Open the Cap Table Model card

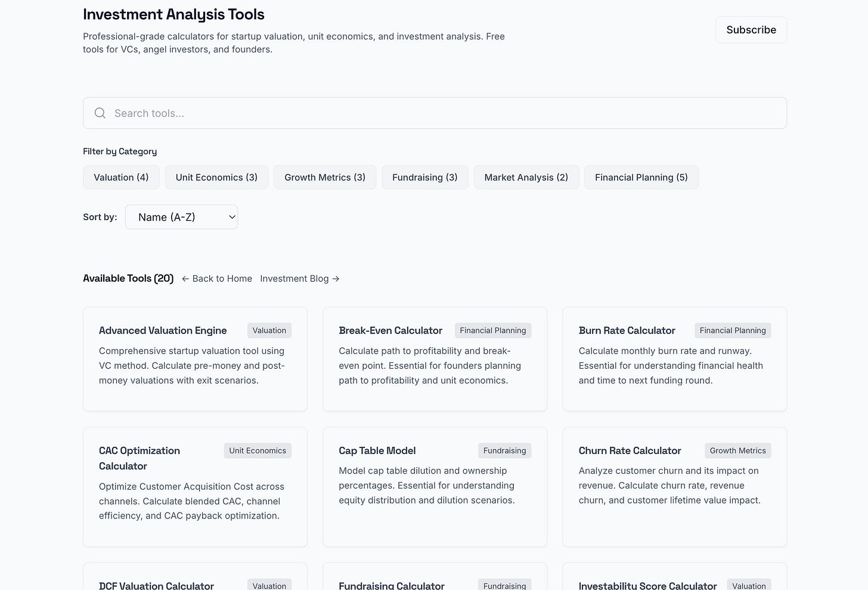pyautogui.click(x=435, y=487)
